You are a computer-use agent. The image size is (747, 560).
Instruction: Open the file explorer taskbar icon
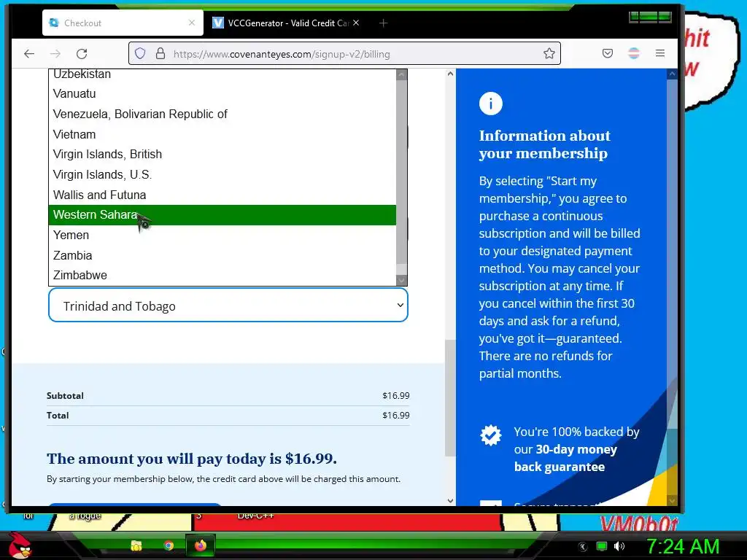coord(136,545)
